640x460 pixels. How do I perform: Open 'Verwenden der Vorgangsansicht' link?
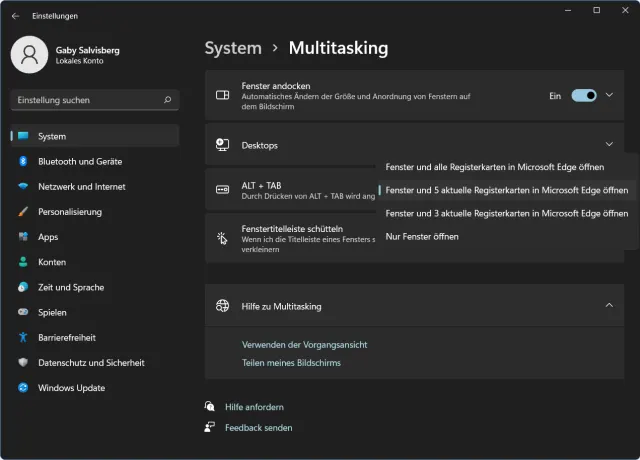point(304,345)
